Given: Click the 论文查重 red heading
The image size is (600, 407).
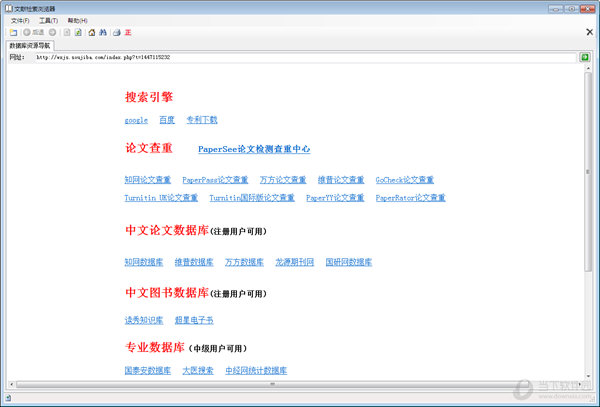Looking at the screenshot, I should pyautogui.click(x=149, y=148).
